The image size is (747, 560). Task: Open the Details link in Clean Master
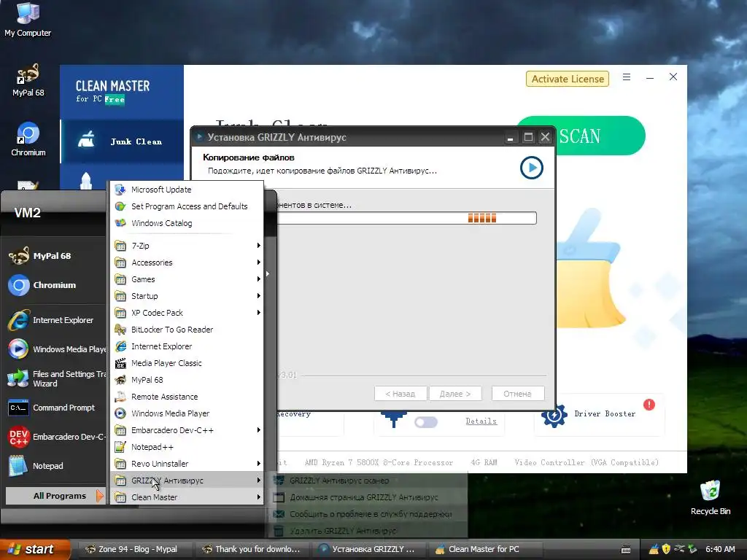(x=481, y=421)
